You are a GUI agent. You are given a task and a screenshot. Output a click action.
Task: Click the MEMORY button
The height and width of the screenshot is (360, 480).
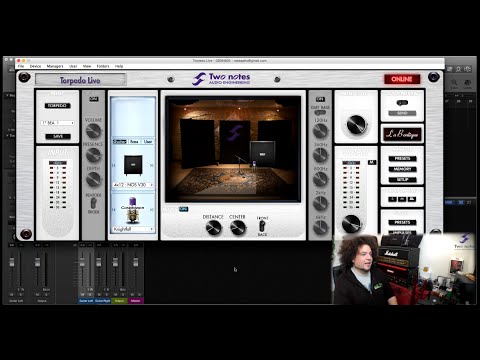[402, 169]
